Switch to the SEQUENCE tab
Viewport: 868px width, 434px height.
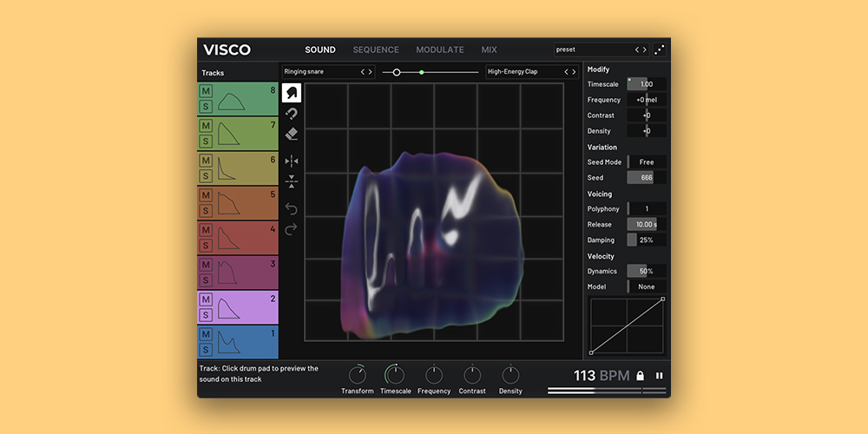coord(376,49)
